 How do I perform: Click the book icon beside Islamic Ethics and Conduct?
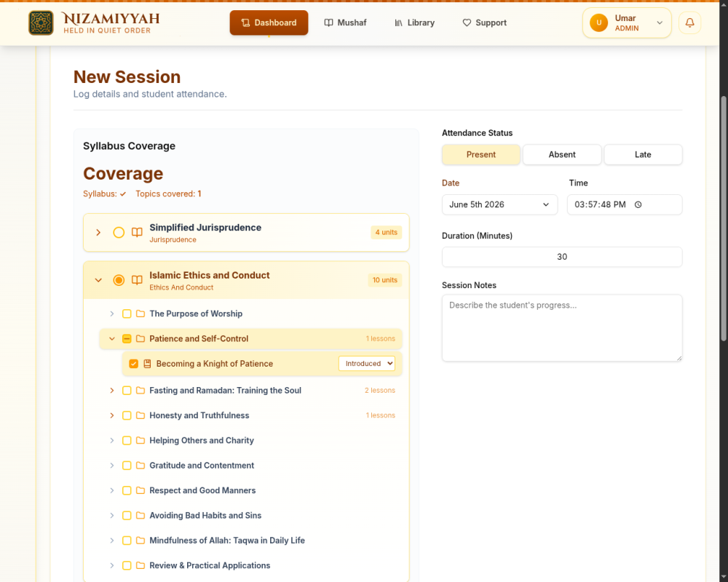click(x=137, y=280)
